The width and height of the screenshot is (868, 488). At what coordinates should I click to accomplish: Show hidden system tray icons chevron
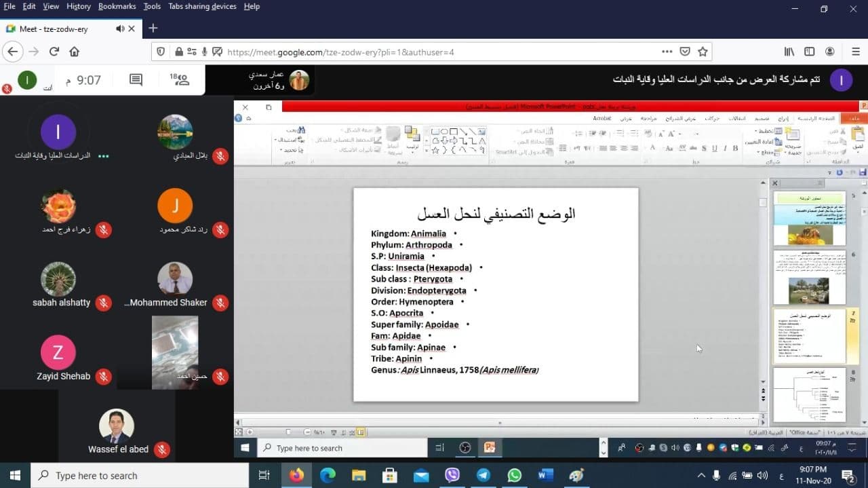tap(701, 475)
